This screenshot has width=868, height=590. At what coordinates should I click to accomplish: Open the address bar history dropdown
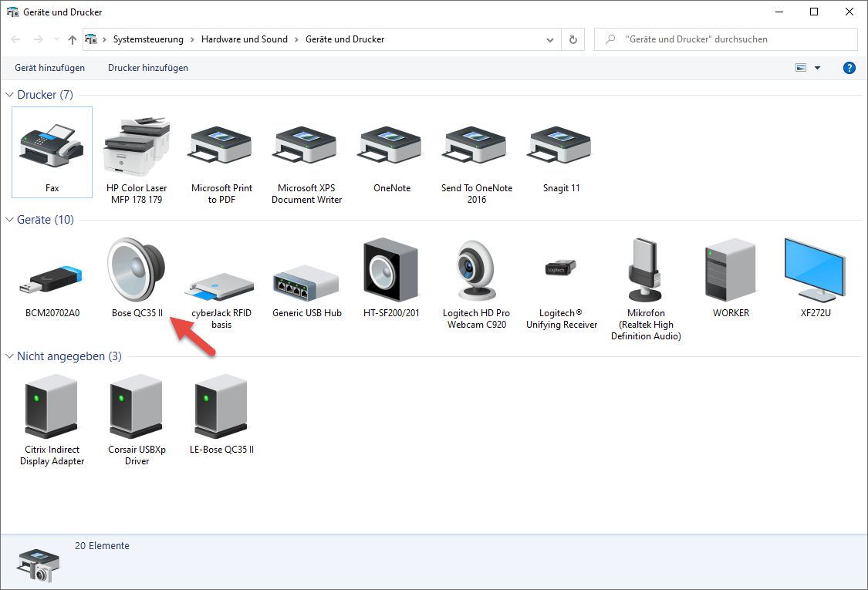coord(549,39)
